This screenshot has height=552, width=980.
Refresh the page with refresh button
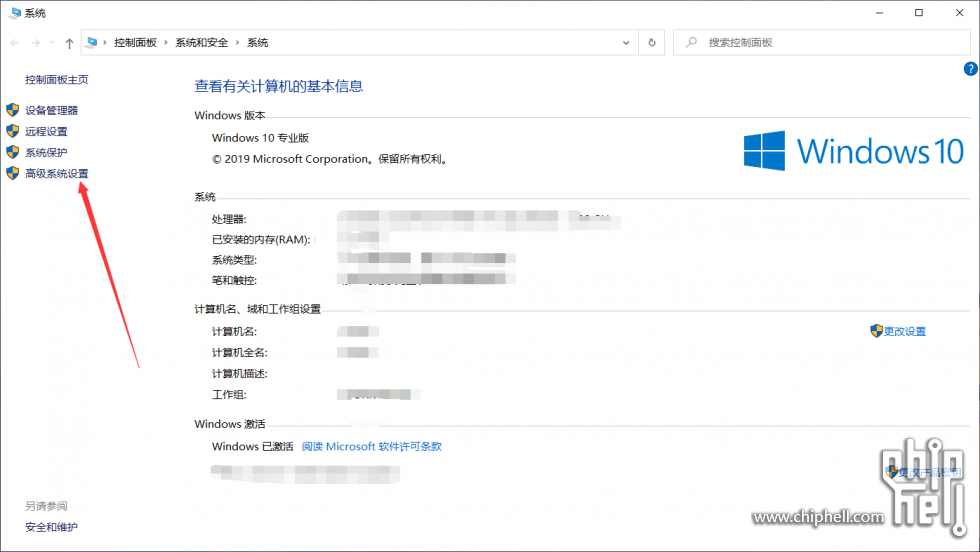point(652,43)
